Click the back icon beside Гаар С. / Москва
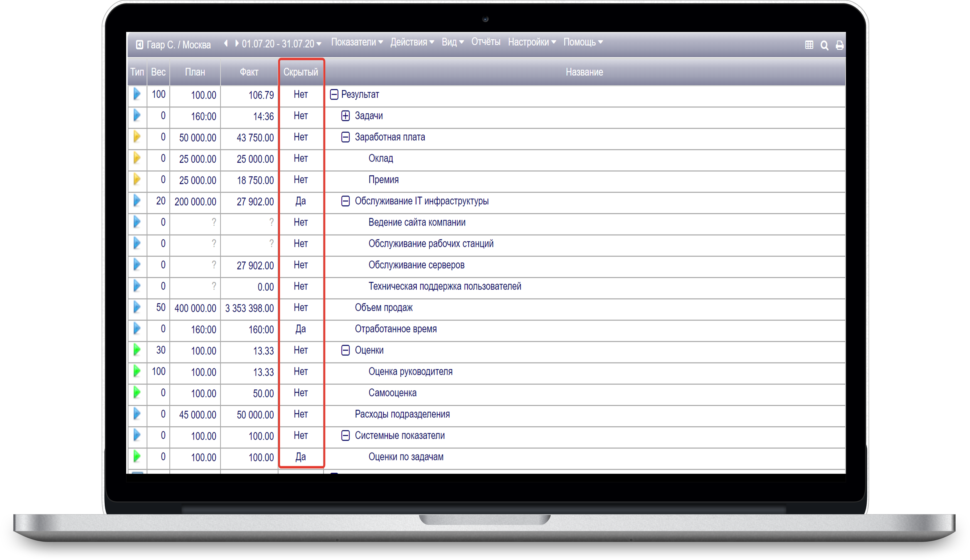This screenshot has height=560, width=970. pos(139,45)
